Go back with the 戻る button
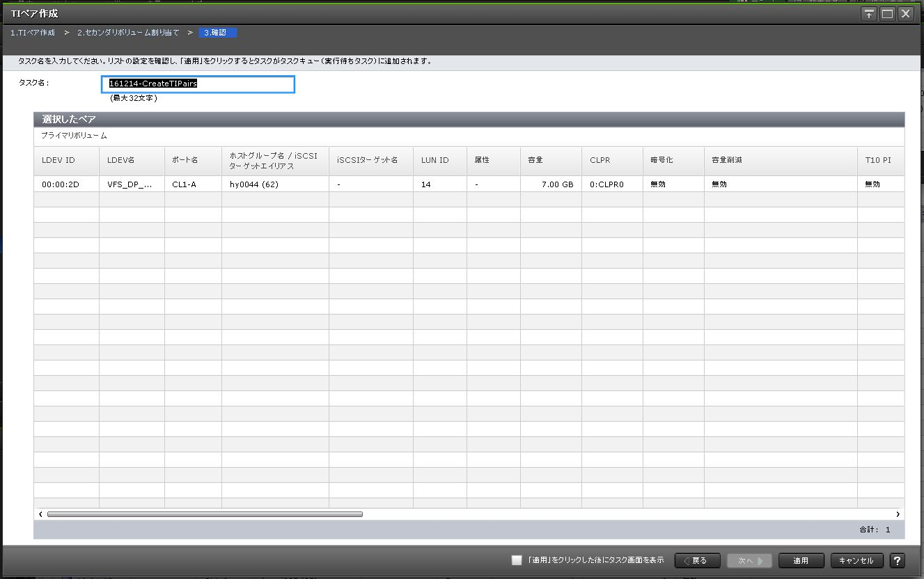This screenshot has width=924, height=579. point(697,560)
